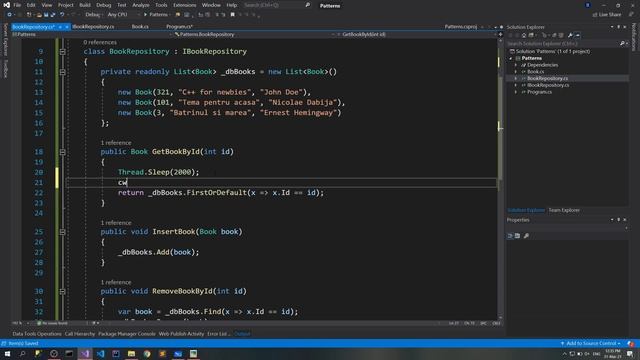
Task: Click the '0 references' CodeLens link
Action: point(100,42)
